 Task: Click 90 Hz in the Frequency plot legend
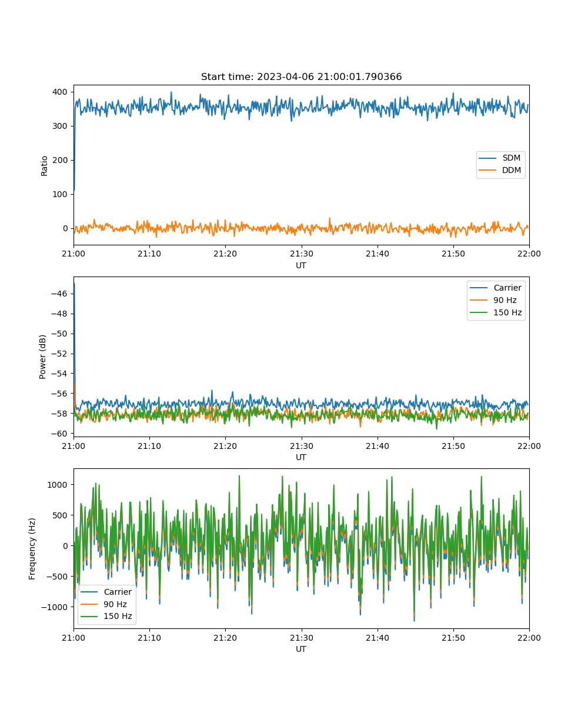tap(116, 604)
